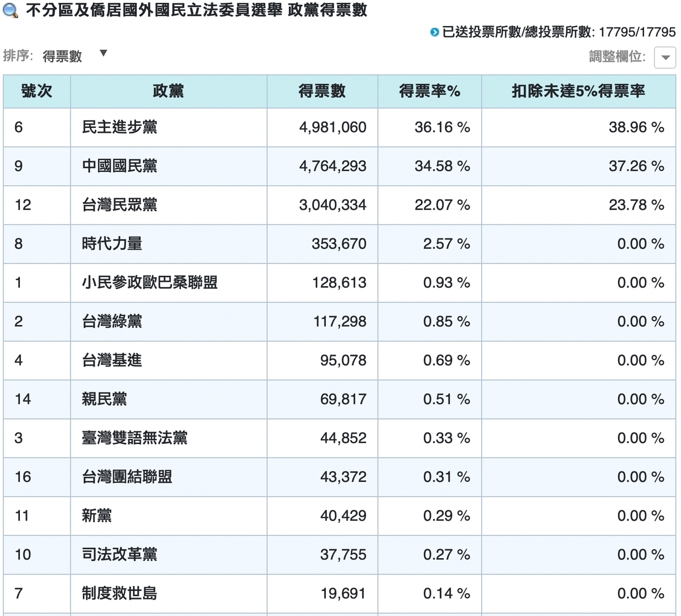The image size is (681, 616).
Task: Click the vote count 117,298
Action: (340, 322)
